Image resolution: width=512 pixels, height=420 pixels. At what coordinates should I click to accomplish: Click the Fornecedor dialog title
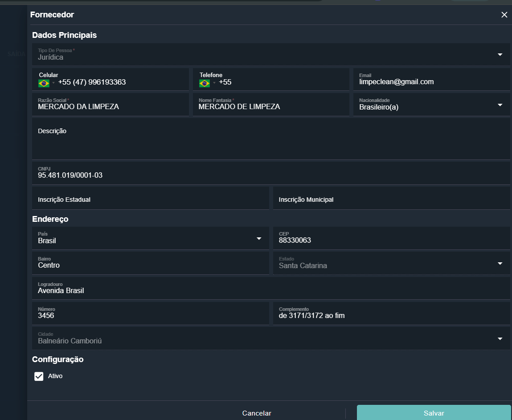click(52, 15)
